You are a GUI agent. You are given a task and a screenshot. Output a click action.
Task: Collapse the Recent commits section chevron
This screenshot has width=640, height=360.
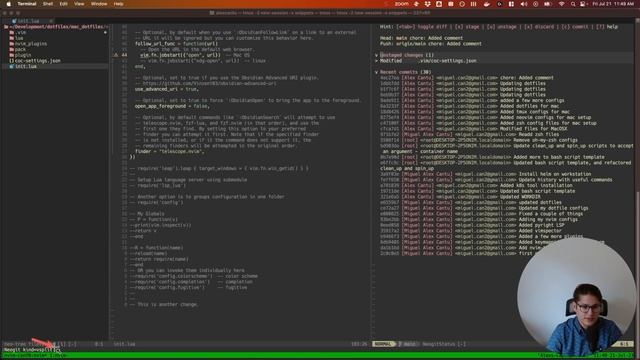(376, 72)
